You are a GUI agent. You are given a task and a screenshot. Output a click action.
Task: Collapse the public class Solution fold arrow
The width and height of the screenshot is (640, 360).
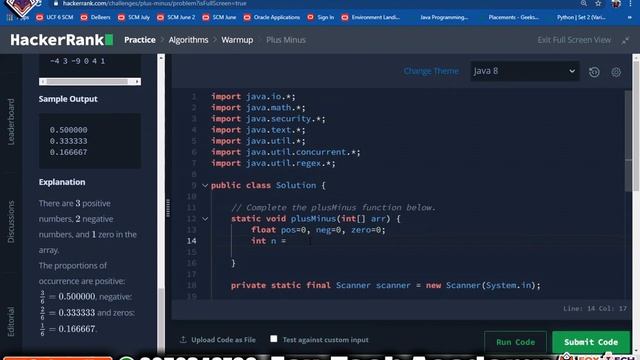pyautogui.click(x=205, y=186)
